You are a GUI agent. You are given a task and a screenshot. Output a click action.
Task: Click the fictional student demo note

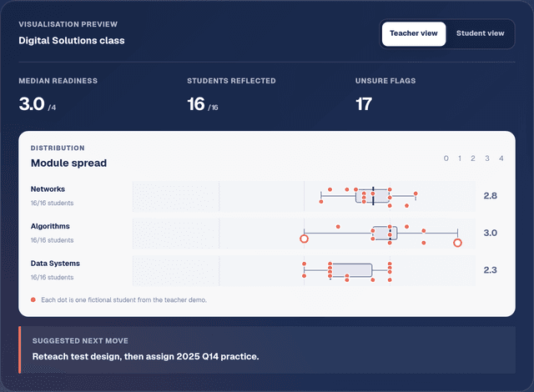pyautogui.click(x=124, y=299)
